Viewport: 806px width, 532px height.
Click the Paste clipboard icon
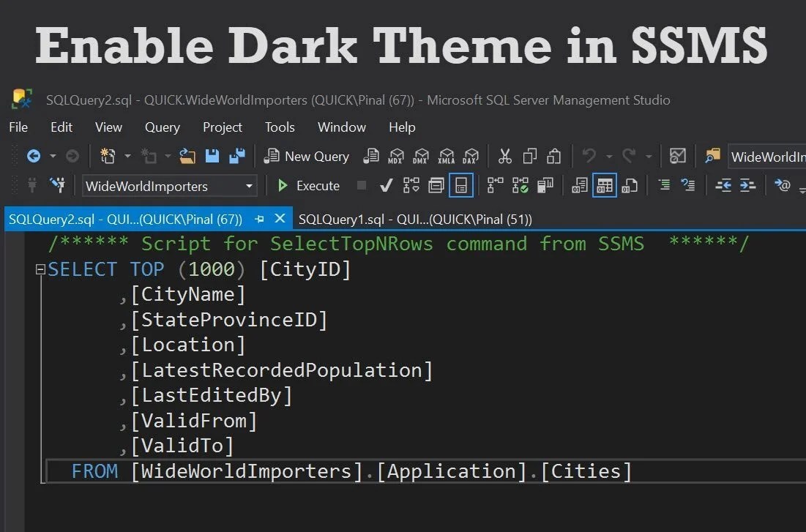tap(553, 157)
